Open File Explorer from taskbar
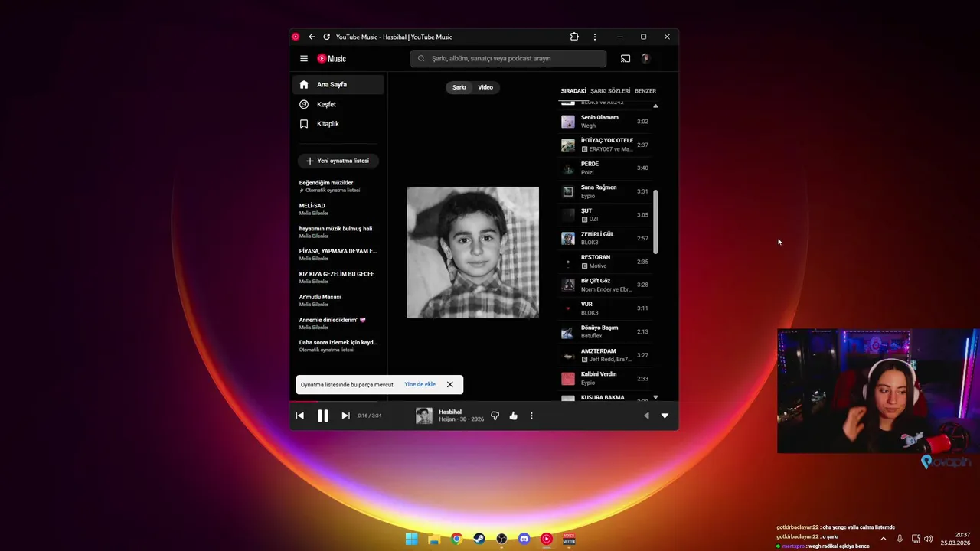The image size is (980, 551). click(x=434, y=539)
